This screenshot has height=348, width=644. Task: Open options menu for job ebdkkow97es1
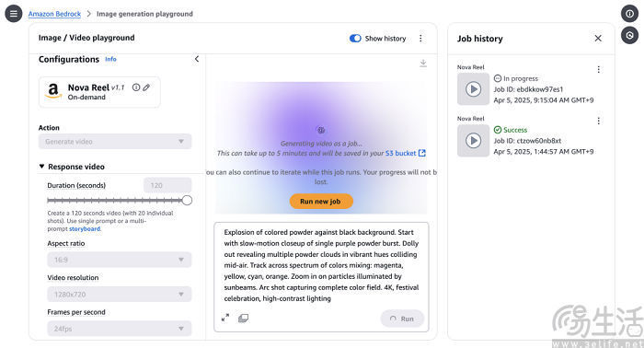click(598, 69)
